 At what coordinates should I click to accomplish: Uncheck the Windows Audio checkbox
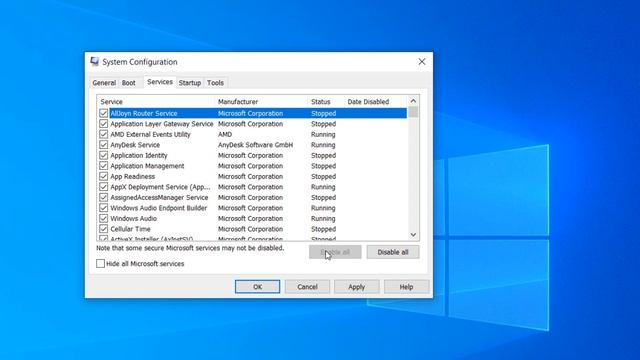[x=103, y=218]
